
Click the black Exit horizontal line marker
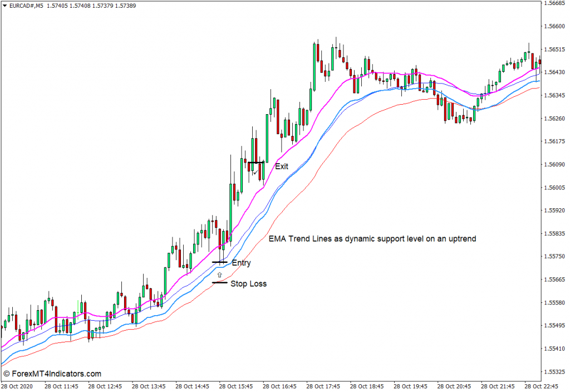256,163
